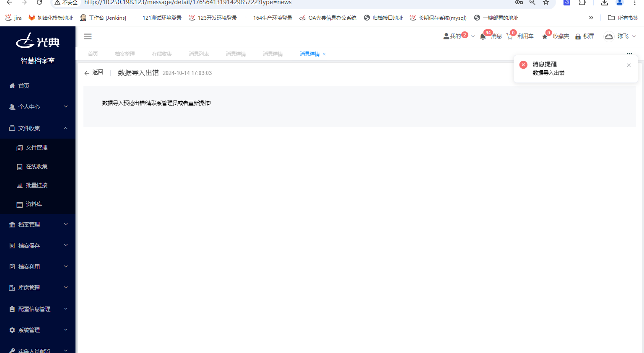The height and width of the screenshot is (353, 644).
Task: Open OA光典信息办公系统 bookmark
Action: point(328,18)
